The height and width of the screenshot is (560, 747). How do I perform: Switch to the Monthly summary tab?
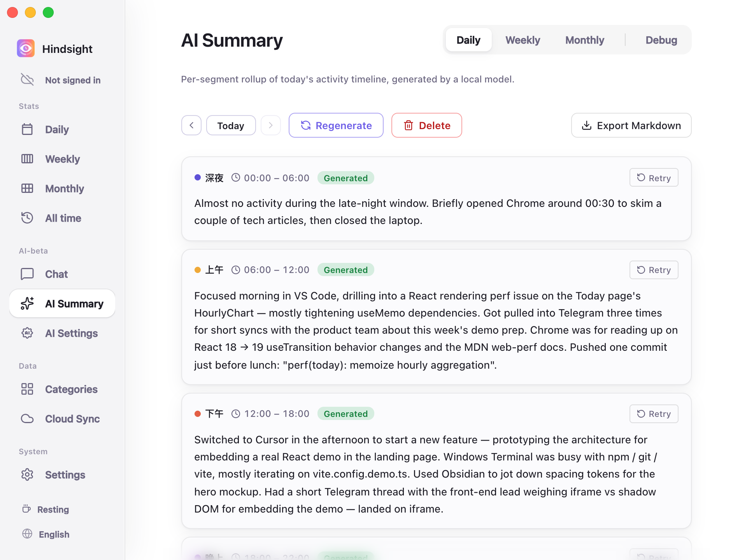[584, 40]
